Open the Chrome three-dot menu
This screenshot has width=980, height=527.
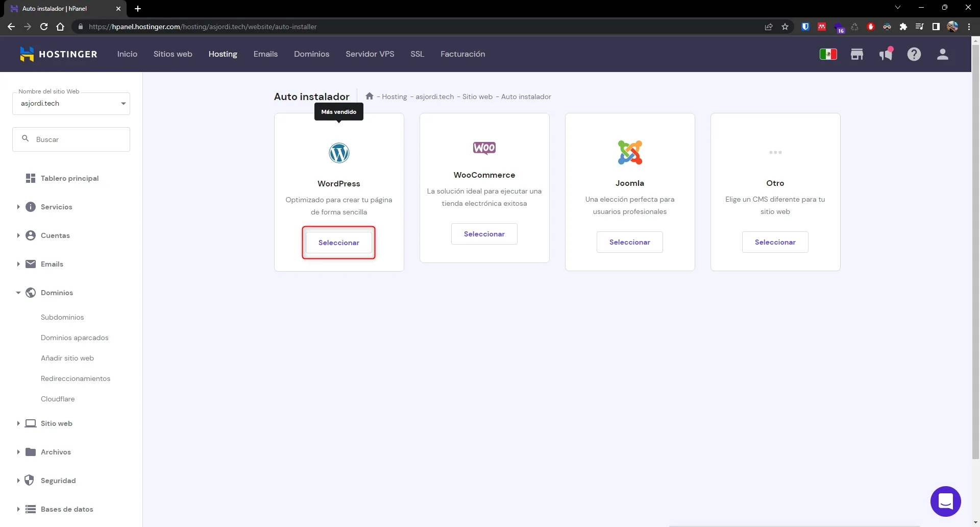coord(969,27)
